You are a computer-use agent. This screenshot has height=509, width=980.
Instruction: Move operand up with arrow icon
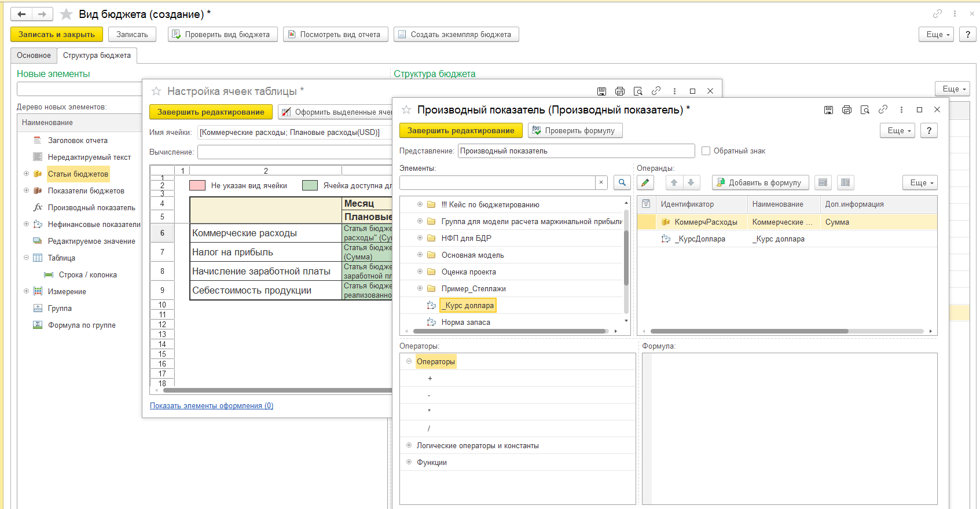[674, 183]
